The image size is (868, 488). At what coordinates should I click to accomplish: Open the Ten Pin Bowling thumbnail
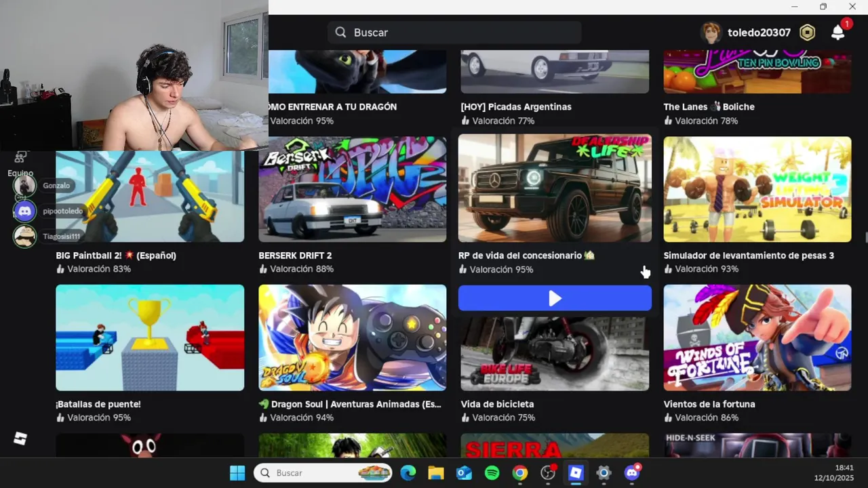(757, 71)
